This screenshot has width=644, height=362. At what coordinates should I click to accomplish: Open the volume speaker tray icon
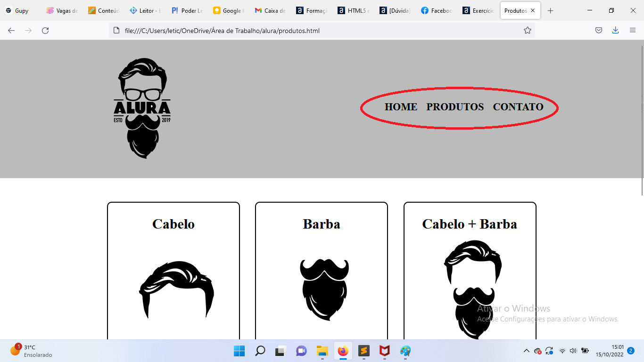click(x=573, y=351)
